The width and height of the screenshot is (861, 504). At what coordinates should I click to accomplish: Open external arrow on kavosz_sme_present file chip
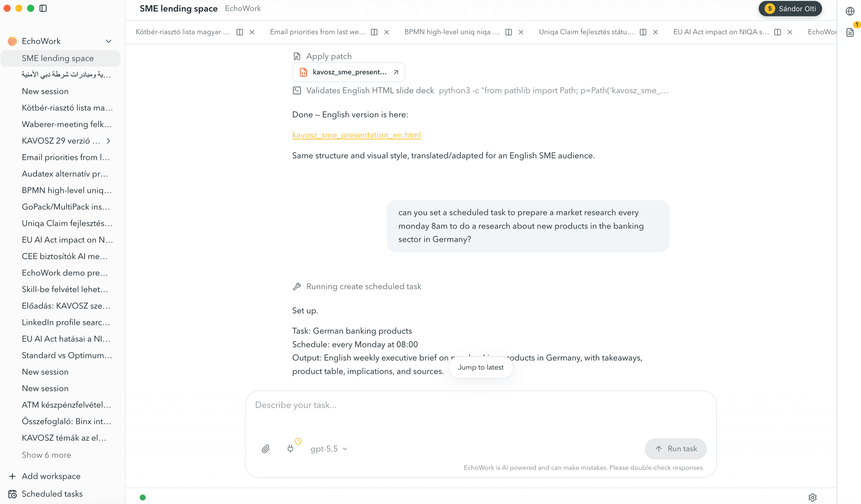pos(396,72)
